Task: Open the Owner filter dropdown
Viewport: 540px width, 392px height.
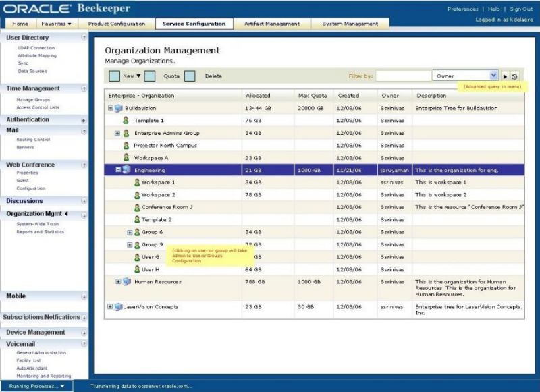Action: click(493, 75)
